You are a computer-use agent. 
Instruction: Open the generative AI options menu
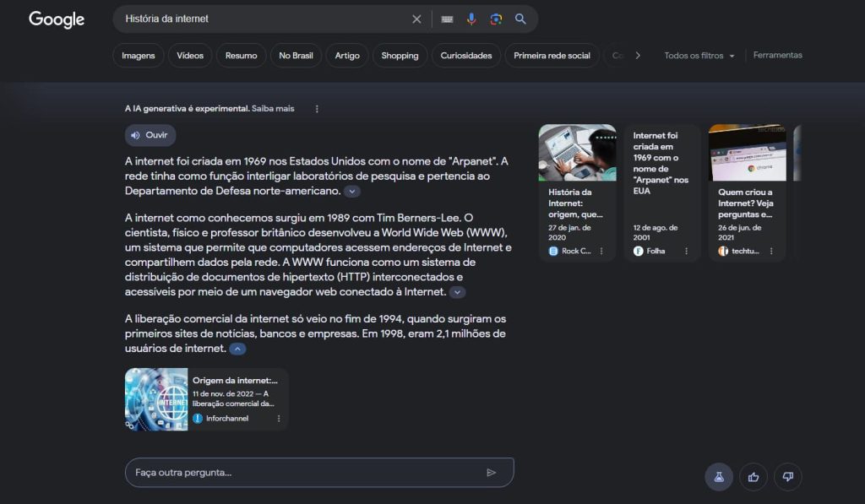pyautogui.click(x=317, y=109)
